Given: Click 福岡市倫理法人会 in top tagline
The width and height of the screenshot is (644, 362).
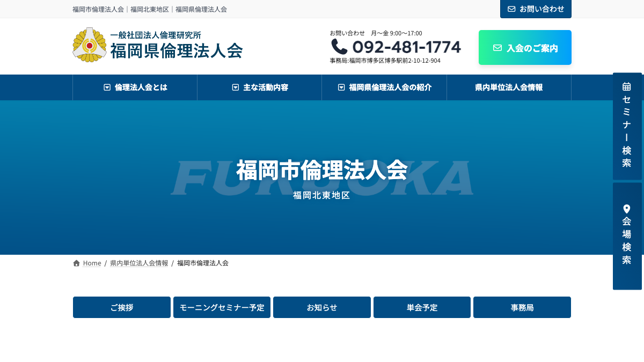Looking at the screenshot, I should pyautogui.click(x=98, y=9).
